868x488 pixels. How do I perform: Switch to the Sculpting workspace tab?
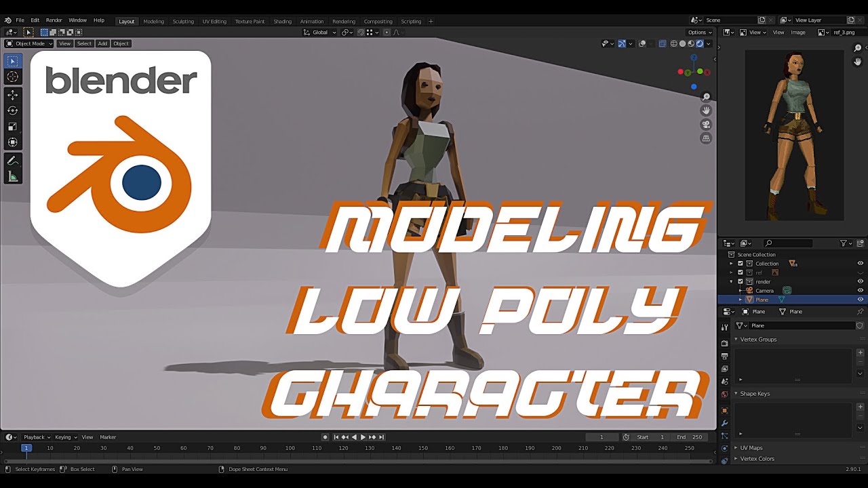(183, 21)
